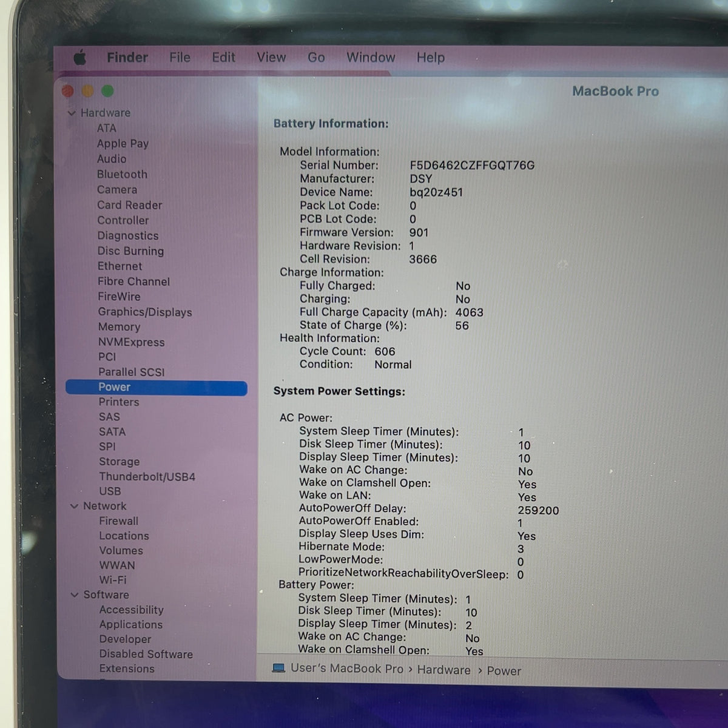Click the device name bq20z451

436,192
